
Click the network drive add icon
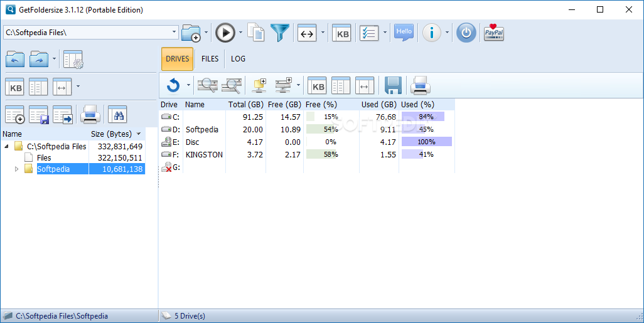tap(283, 85)
